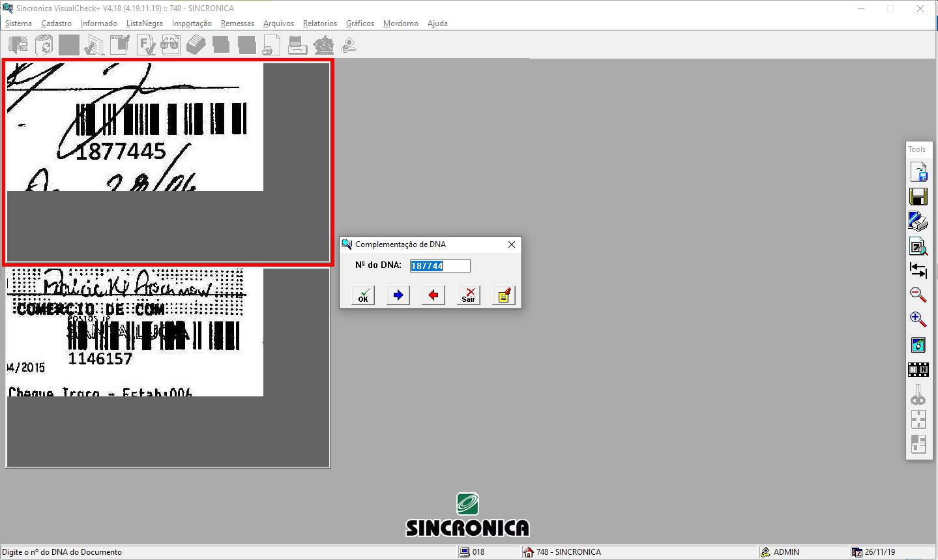Viewport: 938px width, 560px height.
Task: Click the green checkmark OK button
Action: click(x=363, y=295)
